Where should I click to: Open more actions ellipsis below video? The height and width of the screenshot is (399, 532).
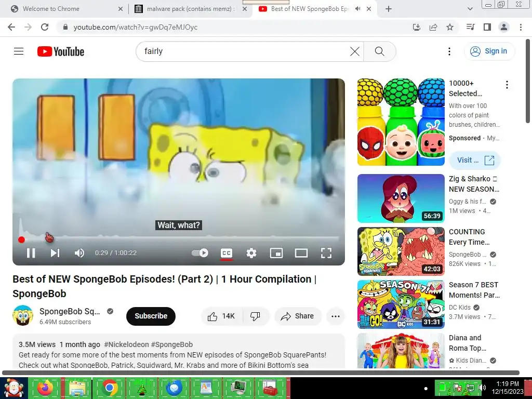(x=336, y=316)
